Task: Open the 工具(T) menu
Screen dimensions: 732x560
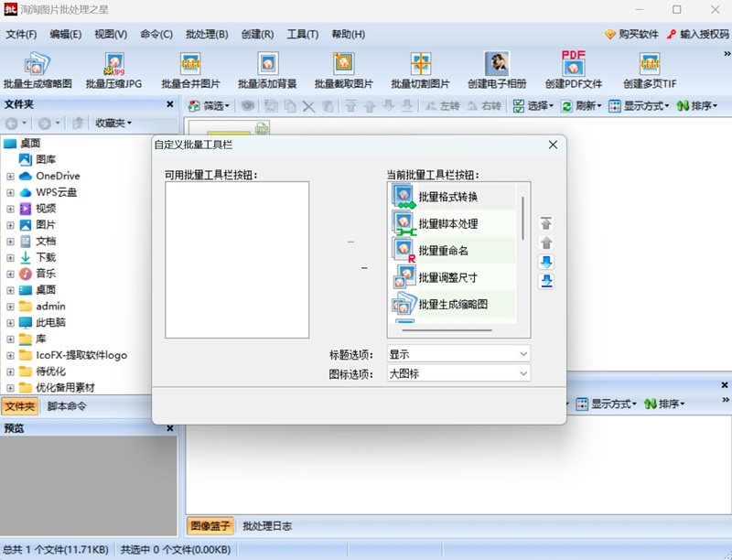Action: (x=302, y=35)
